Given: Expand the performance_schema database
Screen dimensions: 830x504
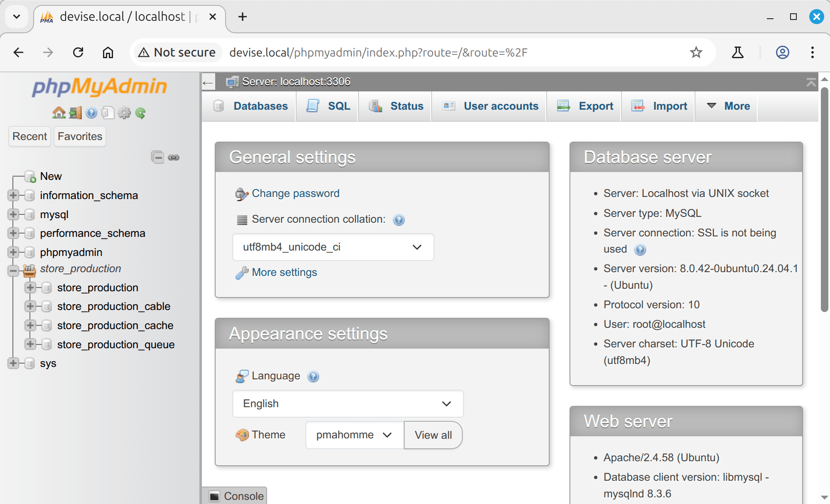Looking at the screenshot, I should coord(13,233).
